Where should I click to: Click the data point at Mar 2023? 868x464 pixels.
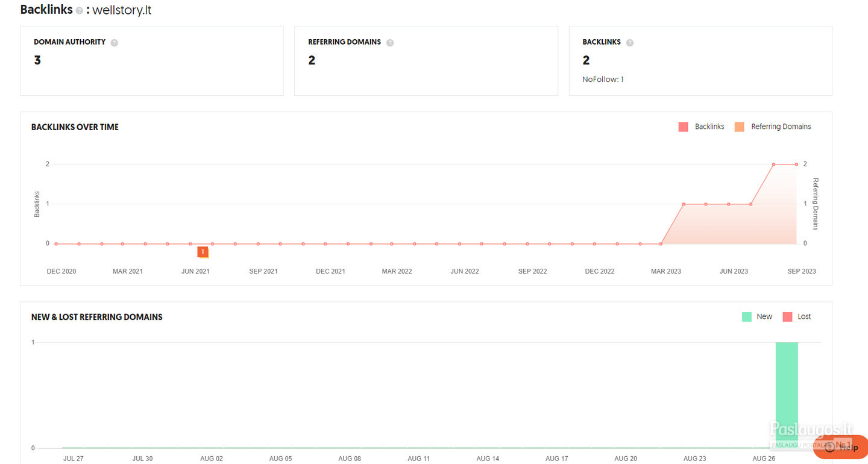661,243
